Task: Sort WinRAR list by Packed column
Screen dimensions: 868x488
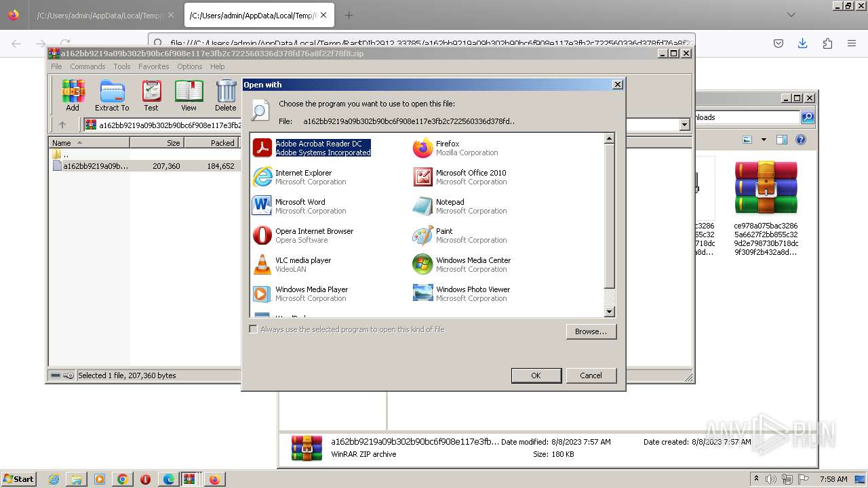Action: pos(211,143)
